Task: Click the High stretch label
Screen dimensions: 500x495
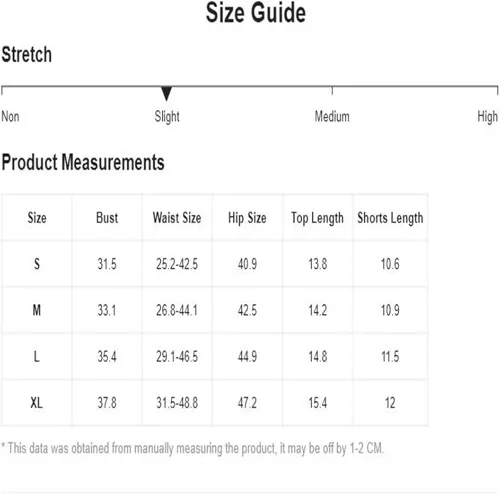Action: 488,117
